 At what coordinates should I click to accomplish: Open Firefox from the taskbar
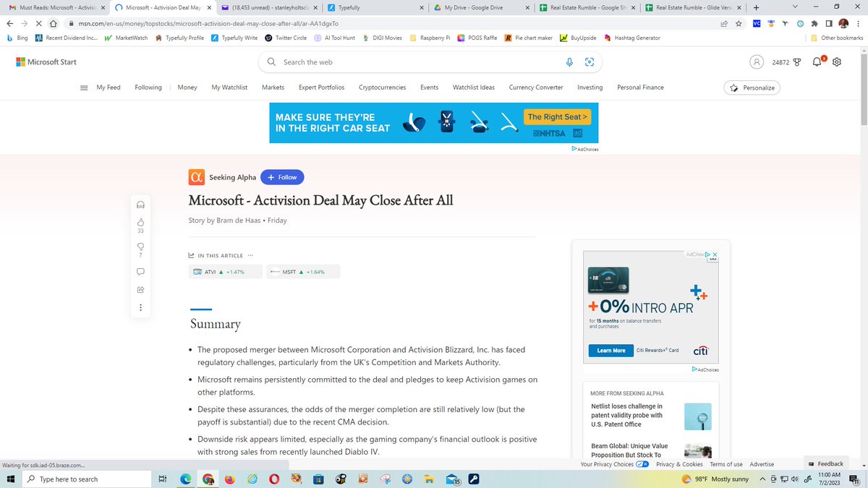230,479
